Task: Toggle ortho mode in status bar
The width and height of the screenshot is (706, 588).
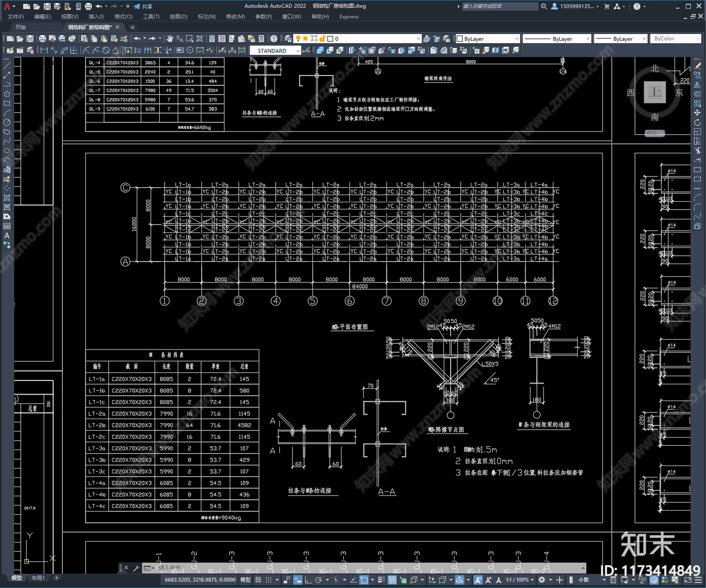Action: click(x=308, y=580)
